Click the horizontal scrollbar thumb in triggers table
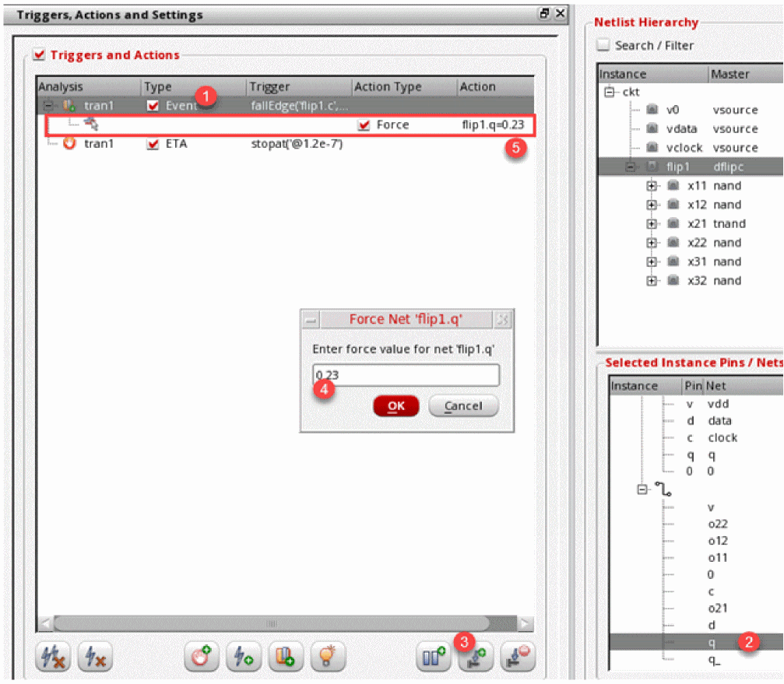 [x=272, y=623]
